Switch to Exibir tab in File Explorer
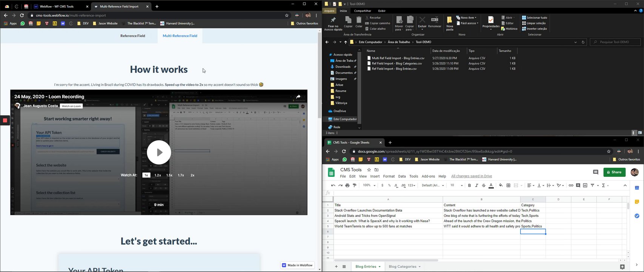The width and height of the screenshot is (644, 272). [382, 11]
